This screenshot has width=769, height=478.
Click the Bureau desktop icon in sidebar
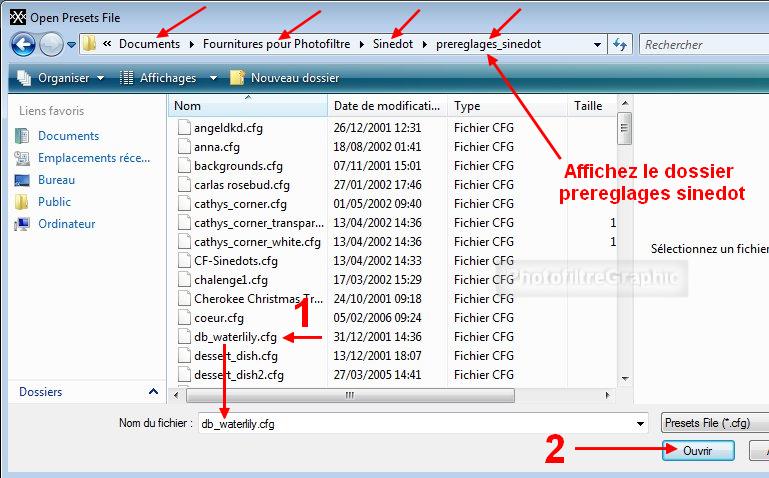click(x=22, y=180)
